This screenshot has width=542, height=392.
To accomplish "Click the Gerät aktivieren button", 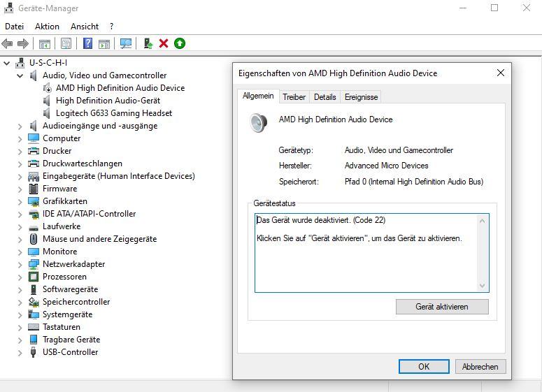I will point(442,307).
